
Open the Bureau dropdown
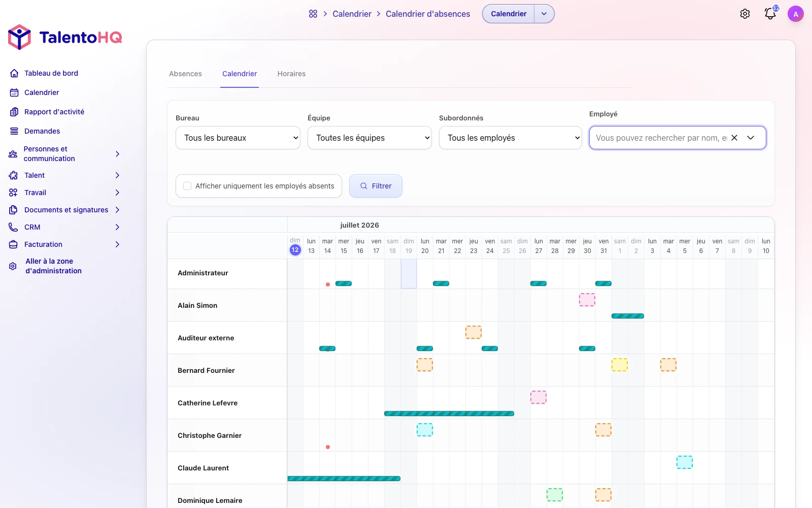[x=238, y=138]
